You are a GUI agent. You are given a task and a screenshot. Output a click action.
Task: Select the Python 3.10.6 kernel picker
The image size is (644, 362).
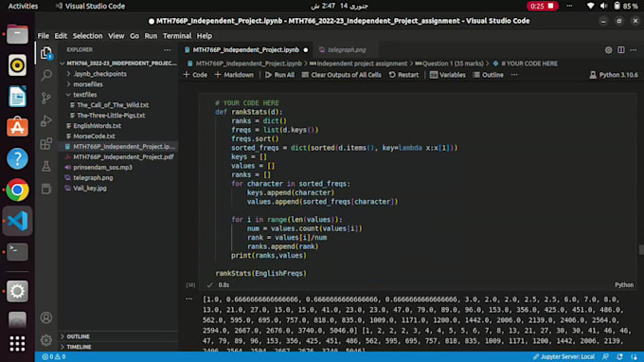[x=614, y=75]
